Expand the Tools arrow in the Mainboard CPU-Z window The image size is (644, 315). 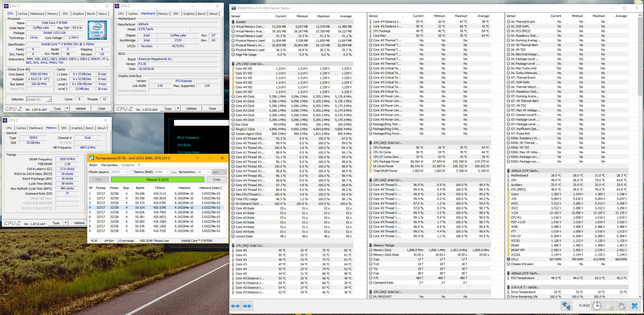coord(178,109)
